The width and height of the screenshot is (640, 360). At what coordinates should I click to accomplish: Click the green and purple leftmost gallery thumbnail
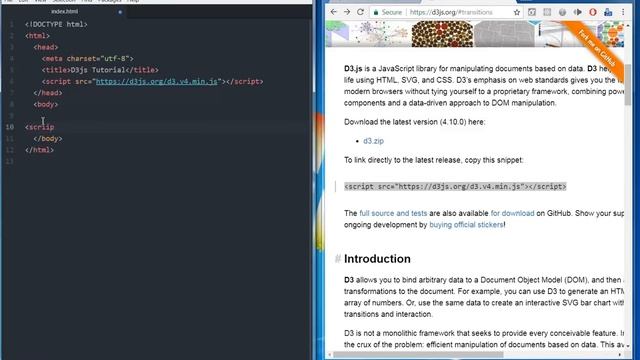tap(337, 34)
